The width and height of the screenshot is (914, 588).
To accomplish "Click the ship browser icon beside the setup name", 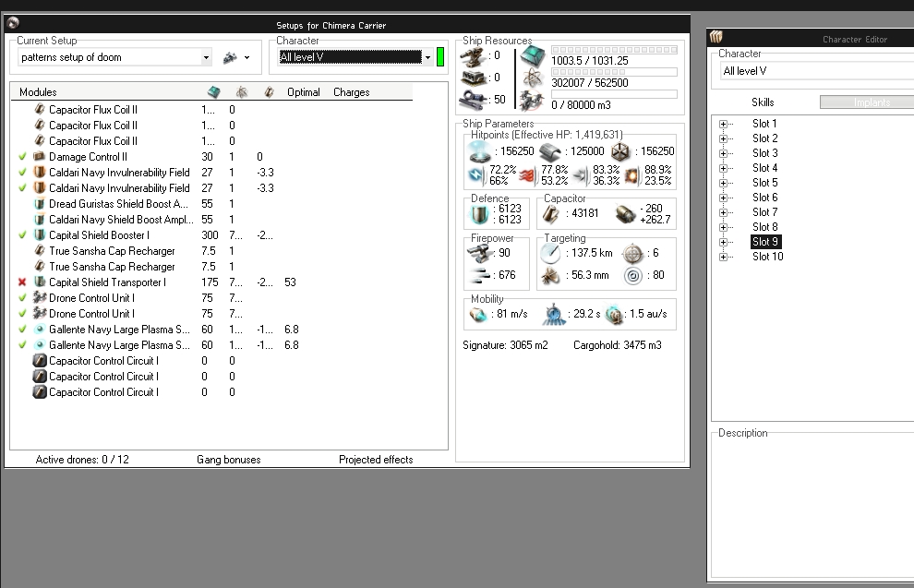I will point(230,58).
